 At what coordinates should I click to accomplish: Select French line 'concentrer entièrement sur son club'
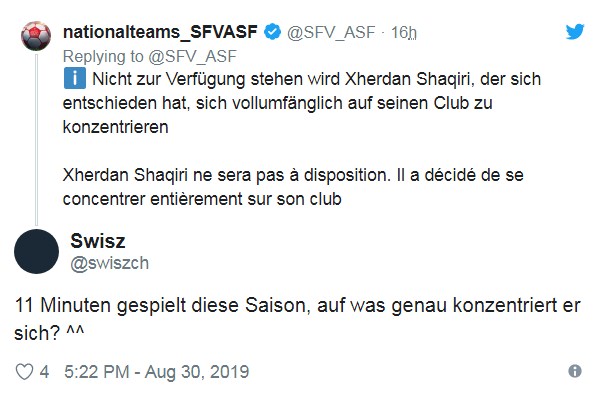202,199
